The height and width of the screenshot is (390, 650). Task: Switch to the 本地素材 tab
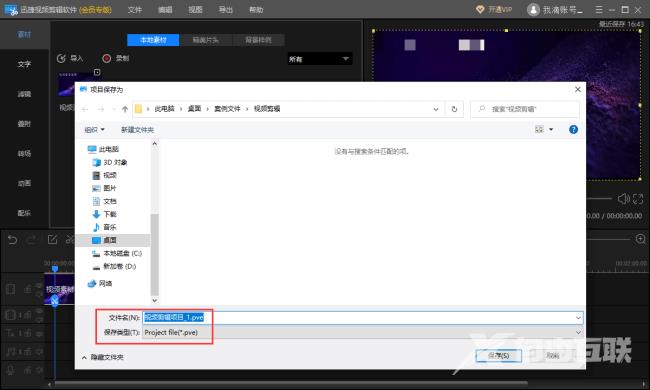153,40
